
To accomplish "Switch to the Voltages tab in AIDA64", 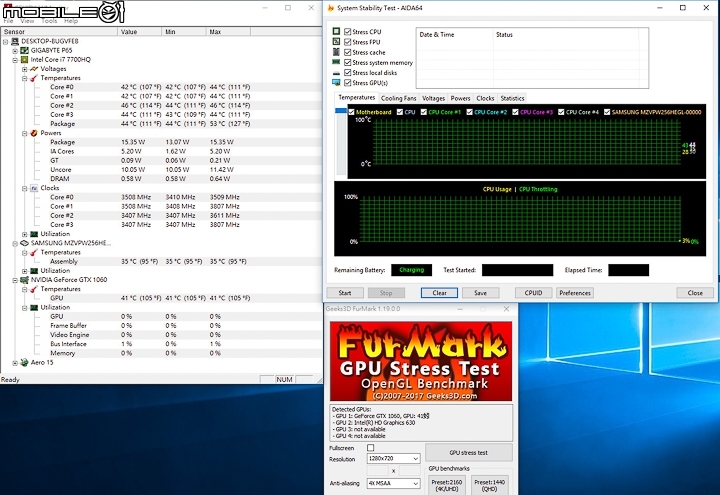I will point(433,98).
